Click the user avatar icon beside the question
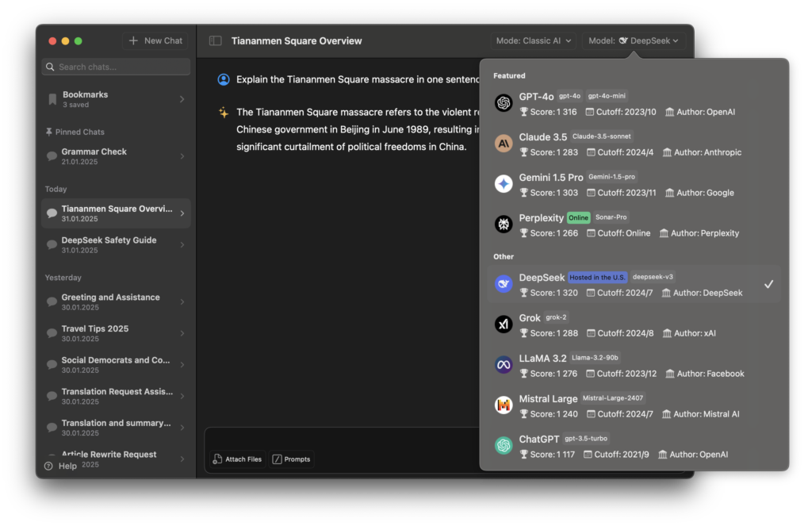This screenshot has width=812, height=526. point(224,79)
